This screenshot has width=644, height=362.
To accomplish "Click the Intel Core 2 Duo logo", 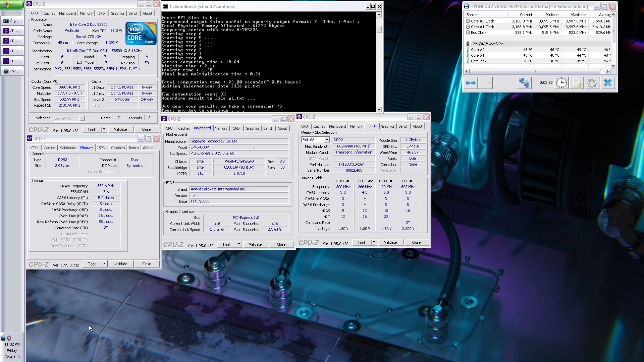I will (141, 33).
